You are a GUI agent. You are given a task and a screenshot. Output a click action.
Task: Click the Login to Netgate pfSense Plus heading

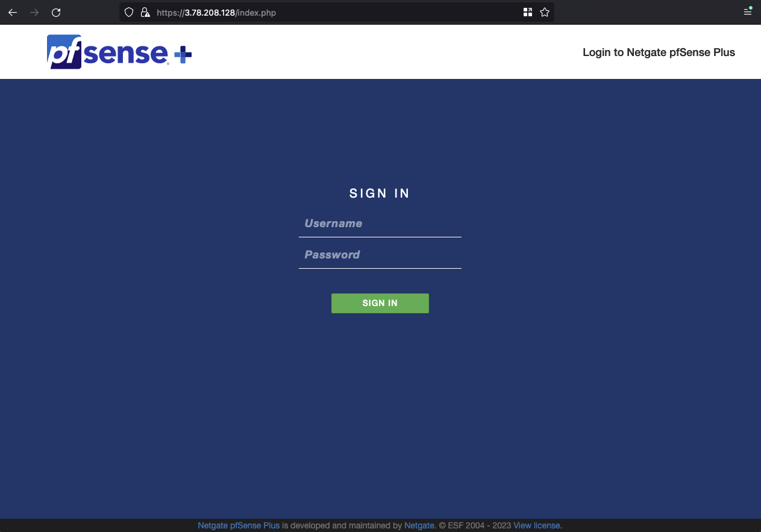click(658, 52)
